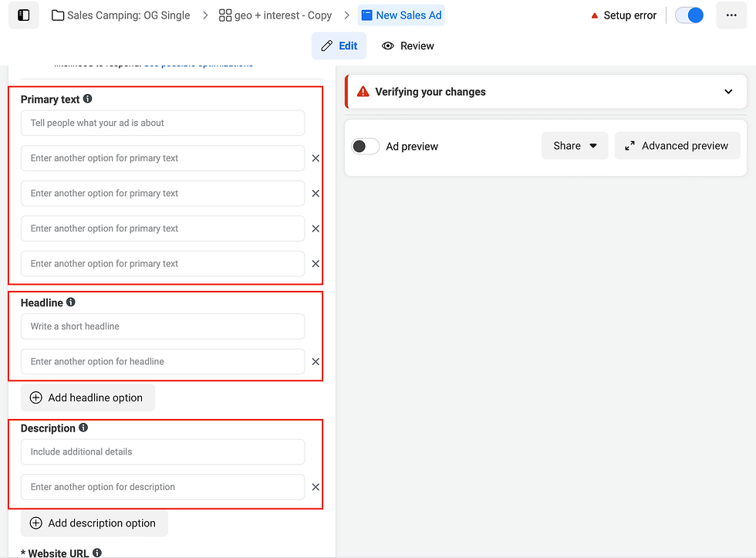Click the 'Tell people what your ad is about' field
756x558 pixels.
tap(163, 123)
